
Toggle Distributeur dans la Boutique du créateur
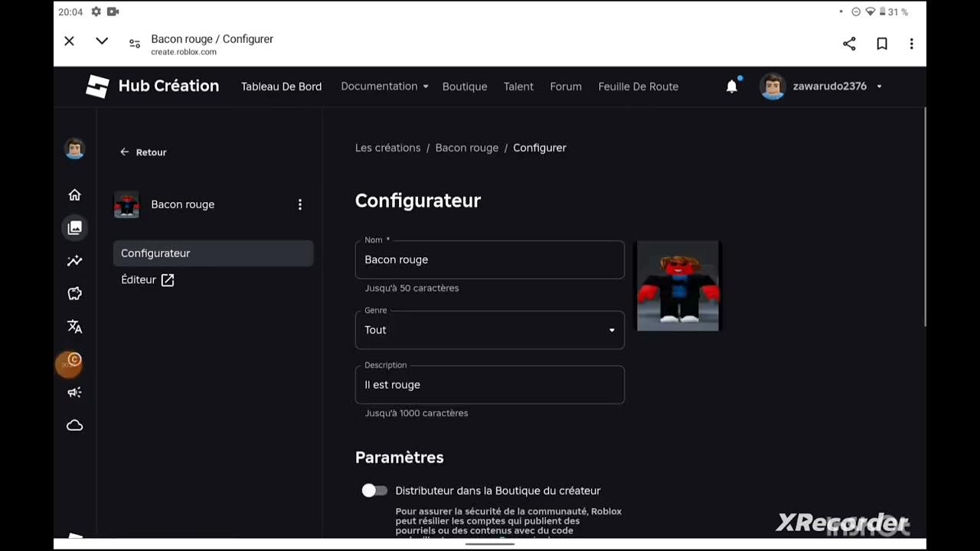click(x=374, y=491)
